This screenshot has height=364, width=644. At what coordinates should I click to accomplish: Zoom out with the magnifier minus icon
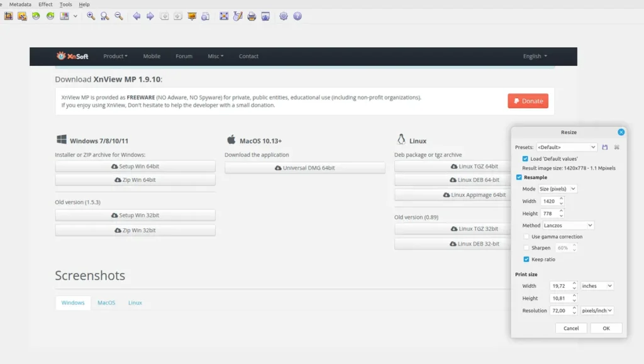click(x=119, y=16)
